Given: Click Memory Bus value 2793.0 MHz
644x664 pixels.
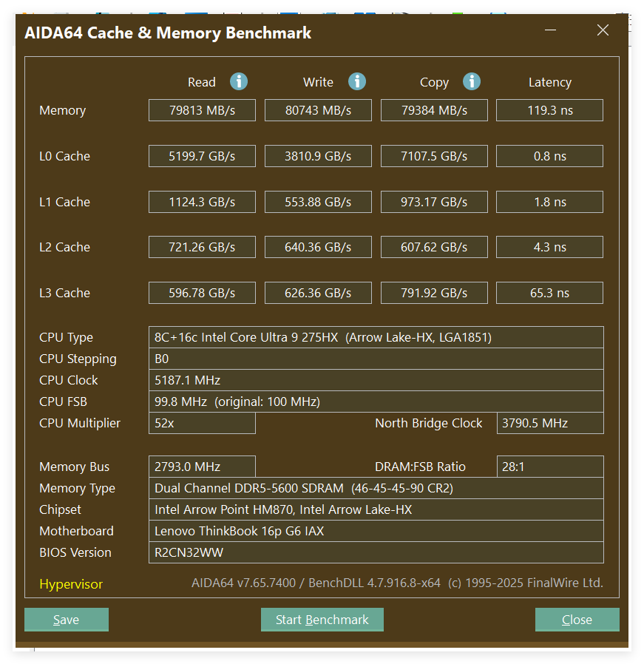Looking at the screenshot, I should (x=202, y=467).
